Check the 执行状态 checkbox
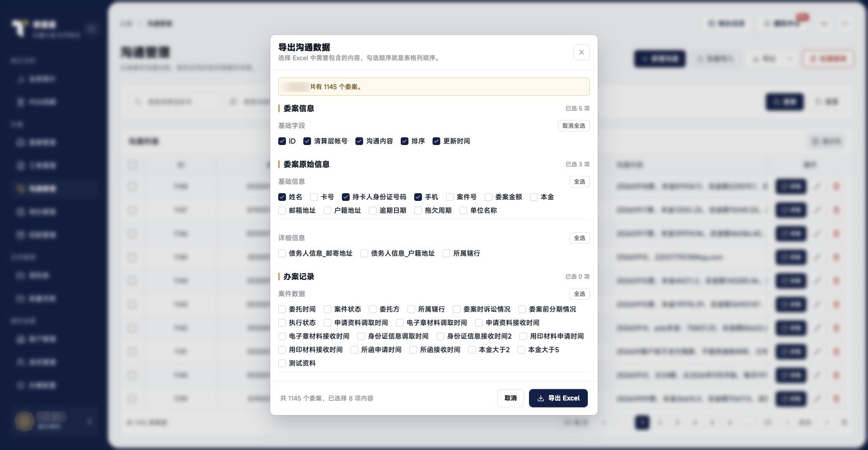 pyautogui.click(x=282, y=323)
